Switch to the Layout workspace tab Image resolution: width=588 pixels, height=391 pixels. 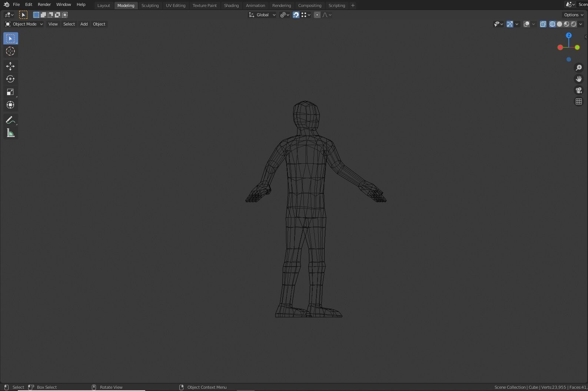tap(104, 6)
